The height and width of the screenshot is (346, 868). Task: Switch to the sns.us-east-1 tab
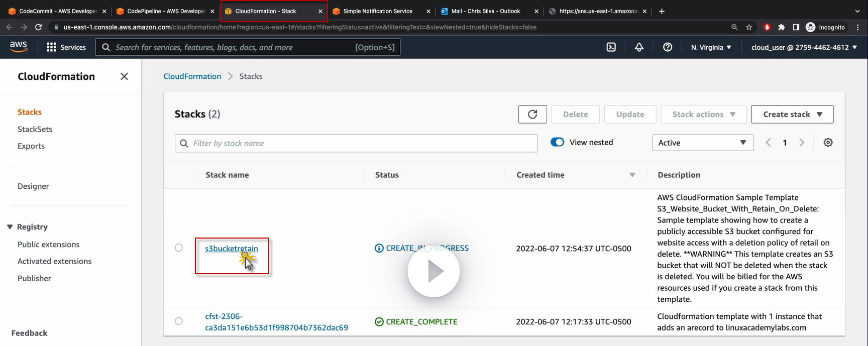pyautogui.click(x=598, y=11)
